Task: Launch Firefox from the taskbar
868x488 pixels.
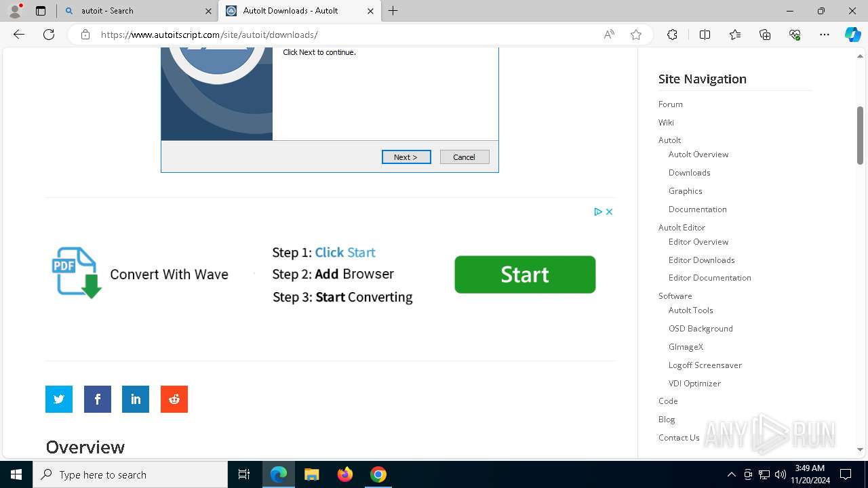Action: click(345, 474)
